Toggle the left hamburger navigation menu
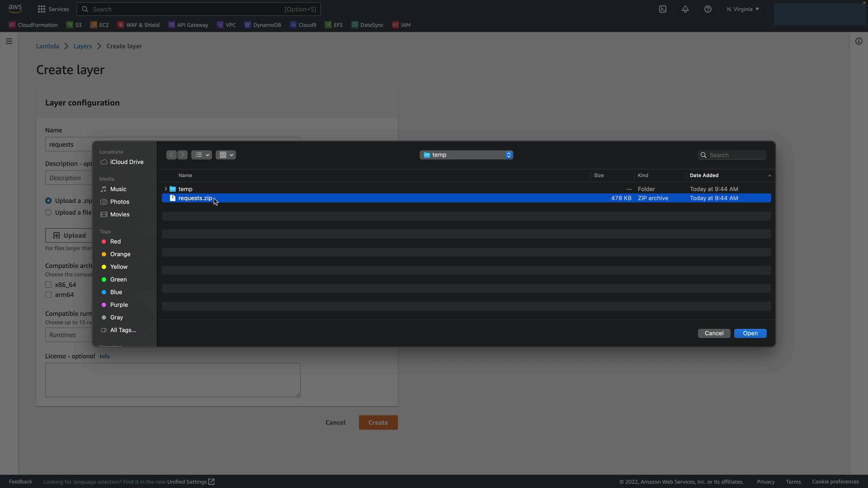This screenshot has width=868, height=488. [9, 41]
